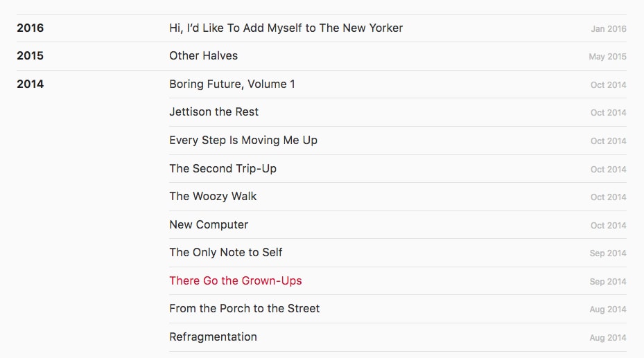Viewport: 644px width, 358px height.
Task: Click the date beside "Refragmentation"
Action: (x=607, y=338)
